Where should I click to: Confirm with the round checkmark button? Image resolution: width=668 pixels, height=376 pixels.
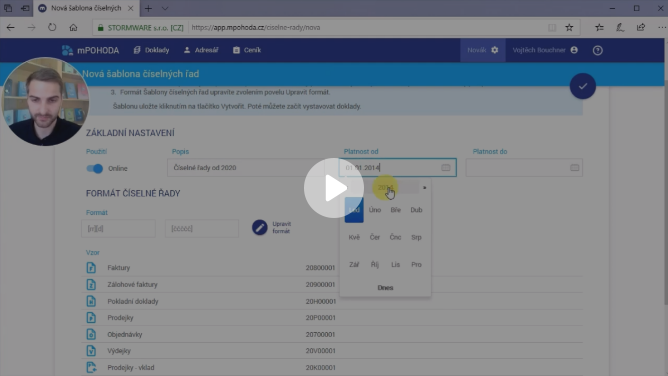tap(582, 86)
